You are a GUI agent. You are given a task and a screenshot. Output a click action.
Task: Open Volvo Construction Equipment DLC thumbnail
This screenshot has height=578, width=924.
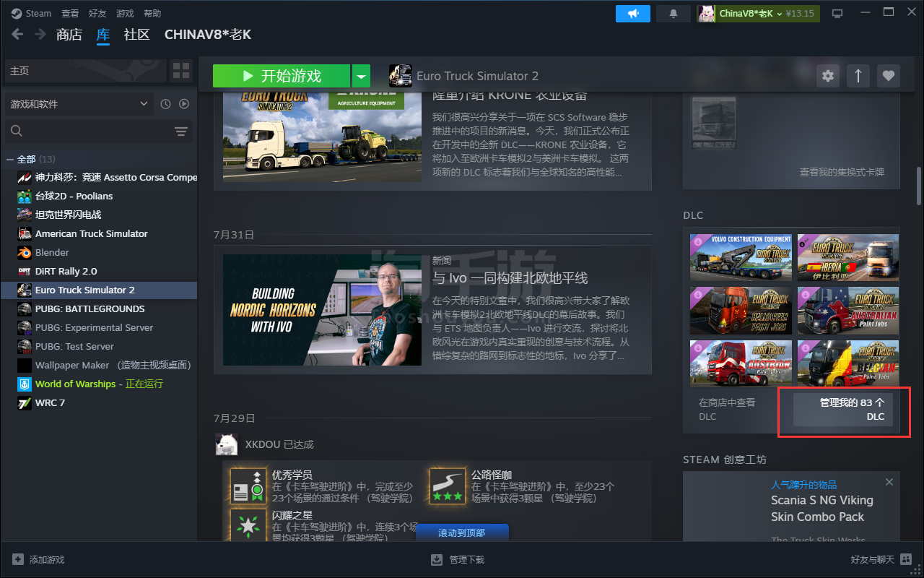tap(741, 257)
